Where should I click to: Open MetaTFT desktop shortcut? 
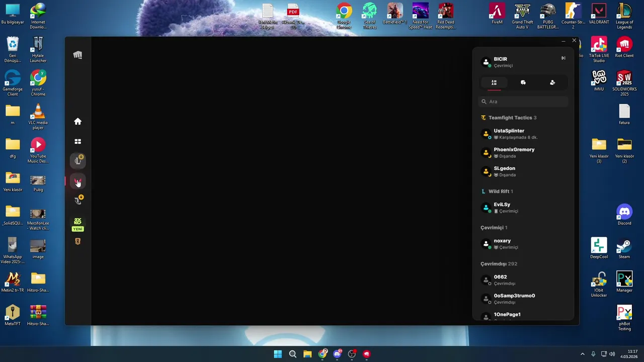click(13, 316)
